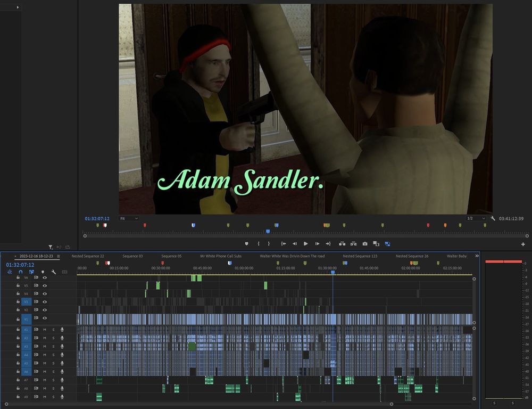Open Timeline Display Settings wrench

point(54,272)
